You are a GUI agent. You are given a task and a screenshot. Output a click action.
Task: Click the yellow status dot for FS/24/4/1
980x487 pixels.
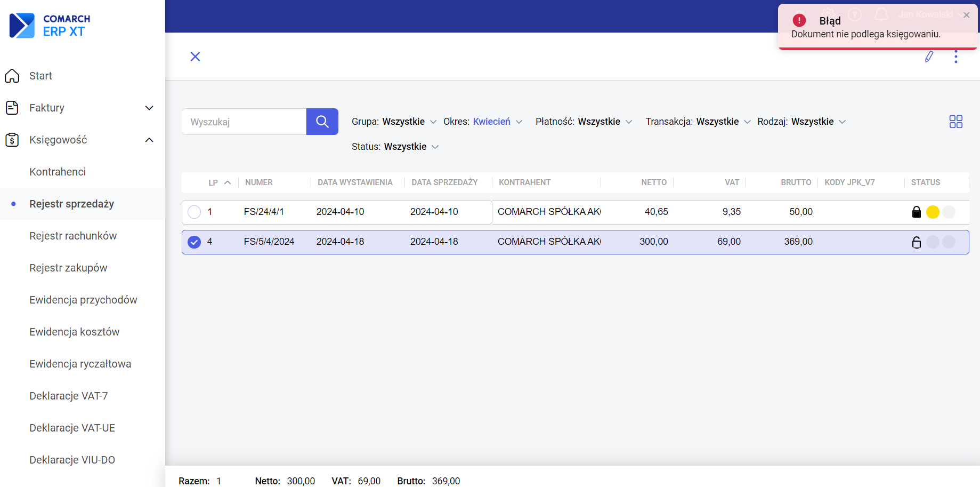[x=933, y=212]
